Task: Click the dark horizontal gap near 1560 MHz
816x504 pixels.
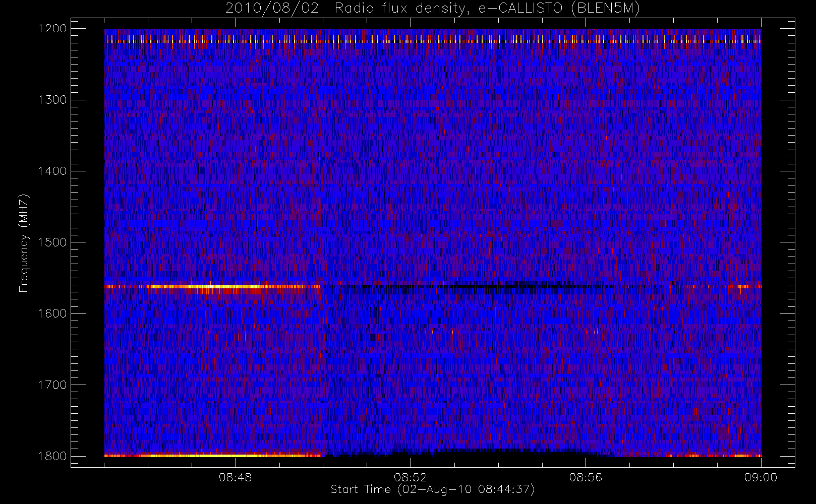Action: click(469, 286)
